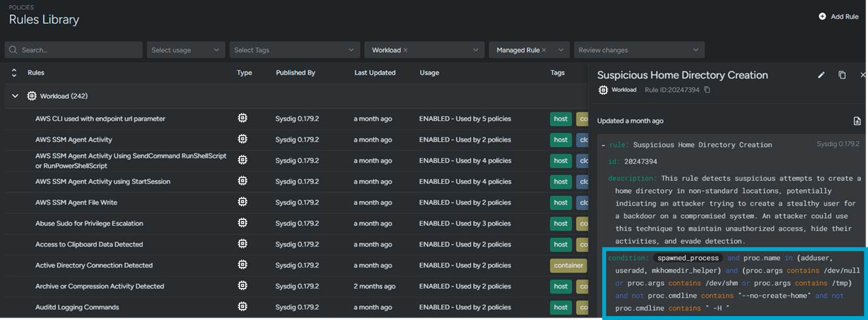
Task: Click the duplicate rule icon in details panel
Action: (842, 75)
